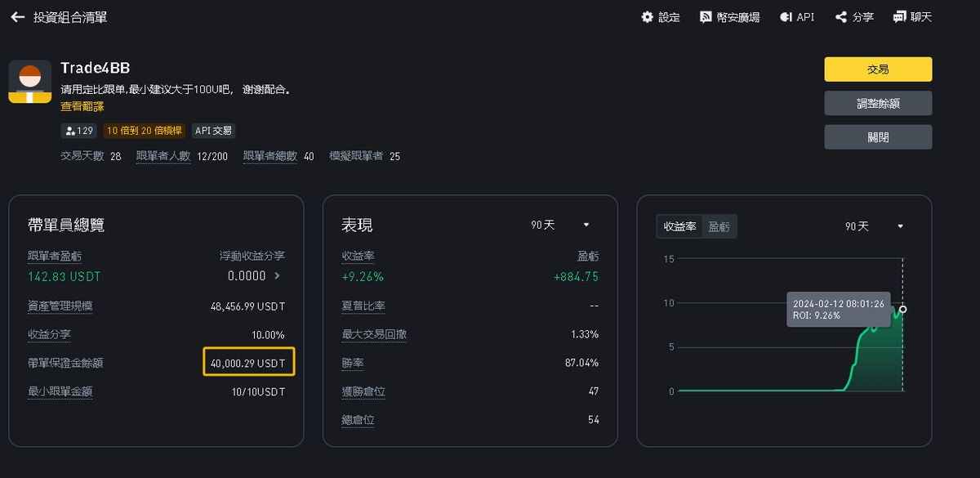The image size is (980, 478).
Task: Switch chart to 盈虧 tab
Action: coord(719,227)
